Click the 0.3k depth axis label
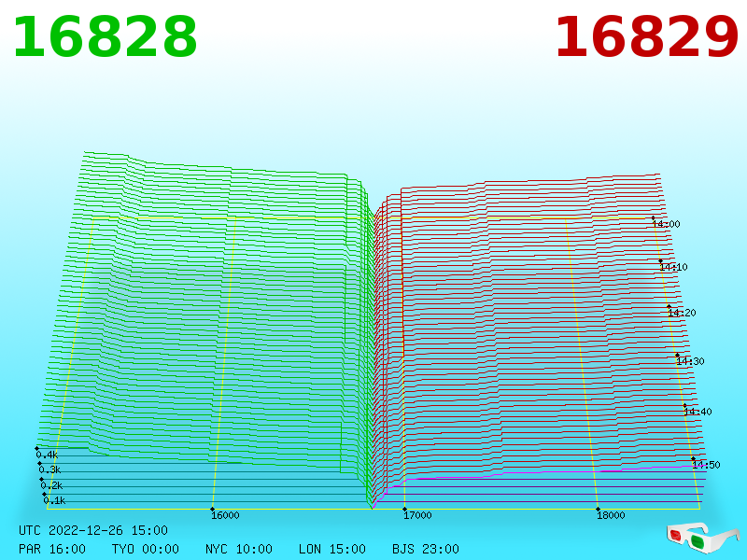The image size is (747, 560). tap(49, 470)
